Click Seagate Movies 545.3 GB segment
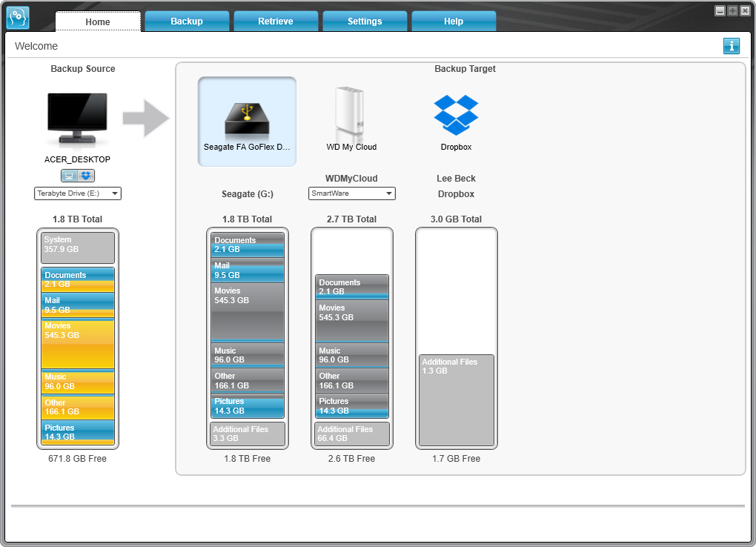This screenshot has height=547, width=756. 248,313
